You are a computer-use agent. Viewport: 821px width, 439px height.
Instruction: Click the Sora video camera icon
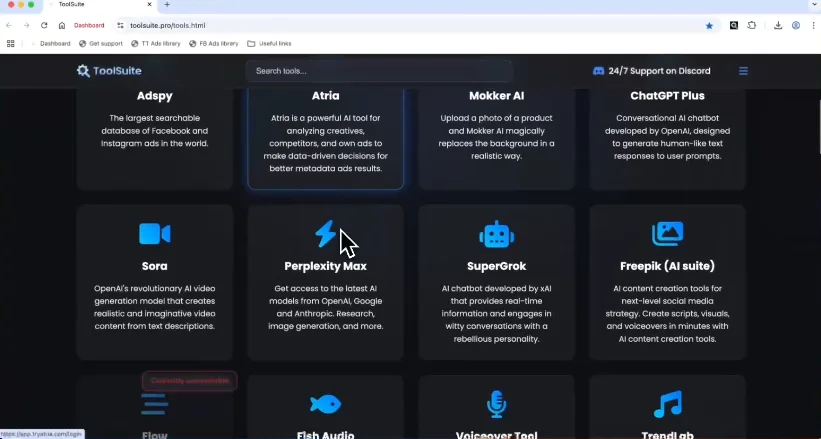point(154,234)
